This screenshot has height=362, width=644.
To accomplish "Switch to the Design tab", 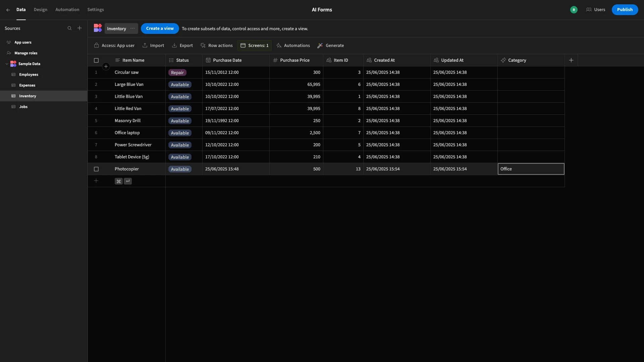I will click(40, 10).
